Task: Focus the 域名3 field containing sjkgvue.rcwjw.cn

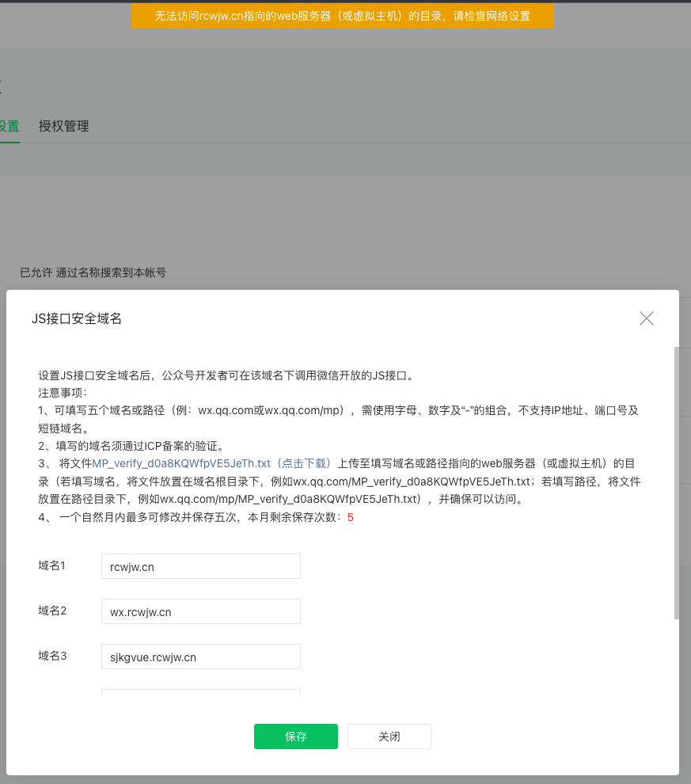Action: [x=201, y=656]
